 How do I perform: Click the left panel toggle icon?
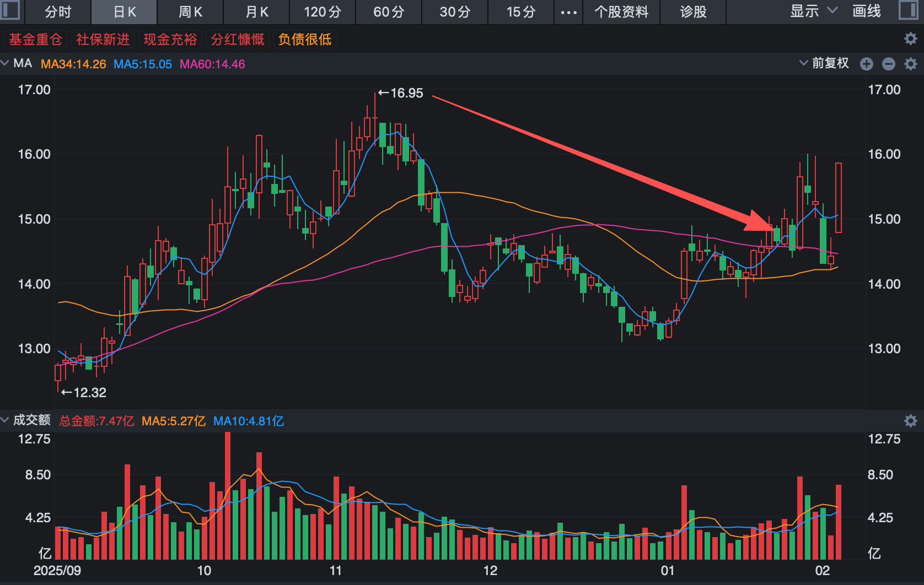coord(10,10)
